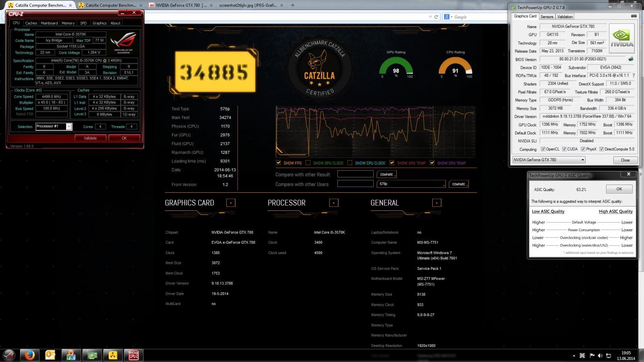Switch to the Sensors tab in GPU-Z
Image resolution: width=644 pixels, height=362 pixels.
coord(547,16)
